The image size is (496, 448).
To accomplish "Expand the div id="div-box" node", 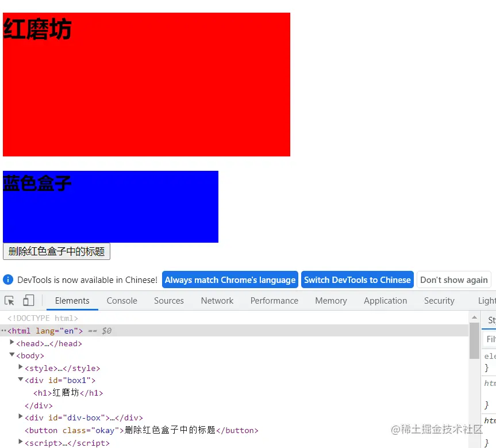I will click(21, 416).
